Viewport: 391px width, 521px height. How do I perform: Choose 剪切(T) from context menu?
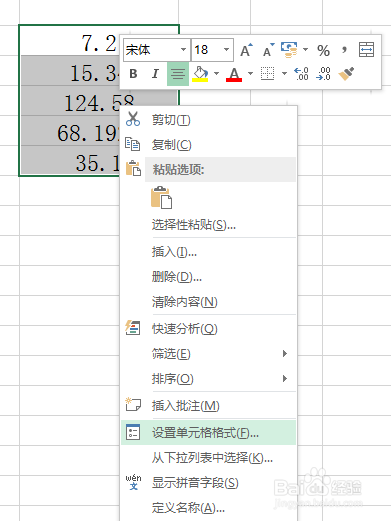pyautogui.click(x=208, y=120)
